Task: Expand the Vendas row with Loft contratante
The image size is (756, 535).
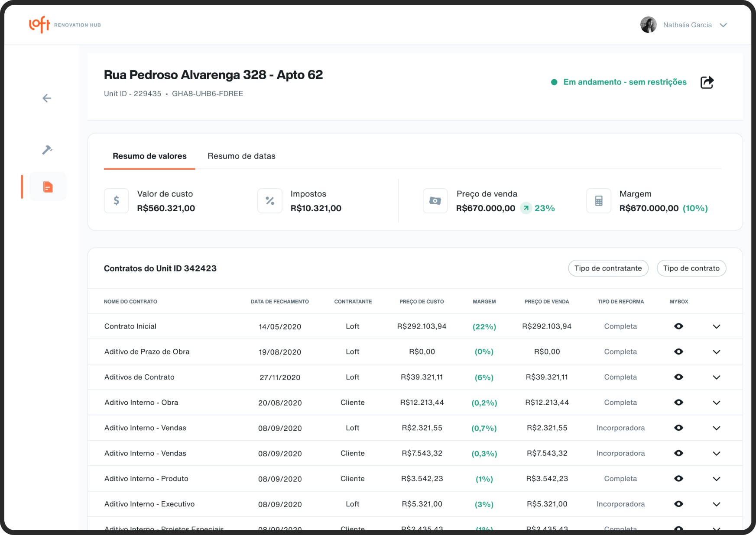Action: [x=717, y=428]
